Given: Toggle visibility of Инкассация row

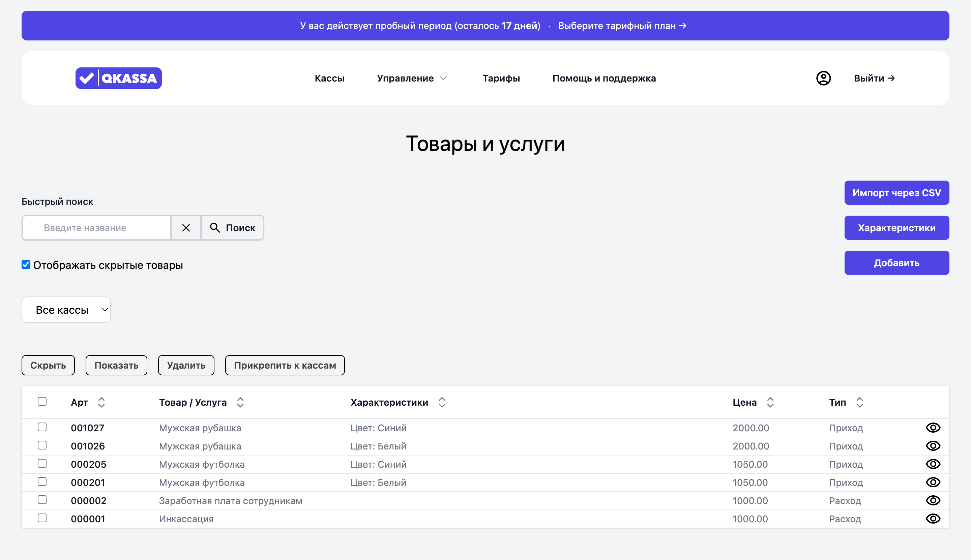Looking at the screenshot, I should click(x=933, y=519).
